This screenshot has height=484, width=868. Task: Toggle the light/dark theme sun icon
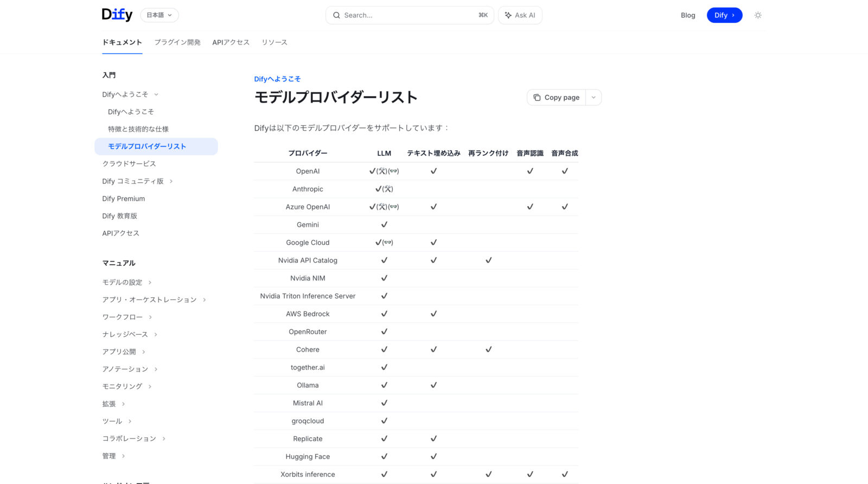click(758, 15)
